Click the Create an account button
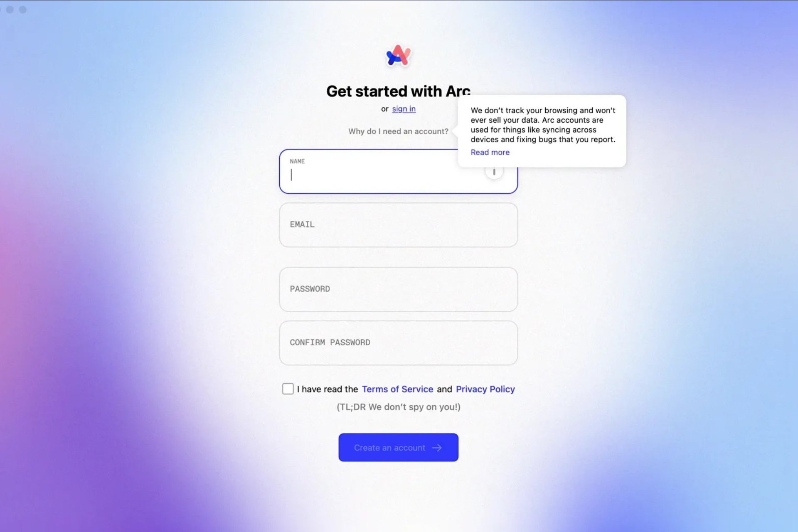This screenshot has width=798, height=532. point(399,447)
